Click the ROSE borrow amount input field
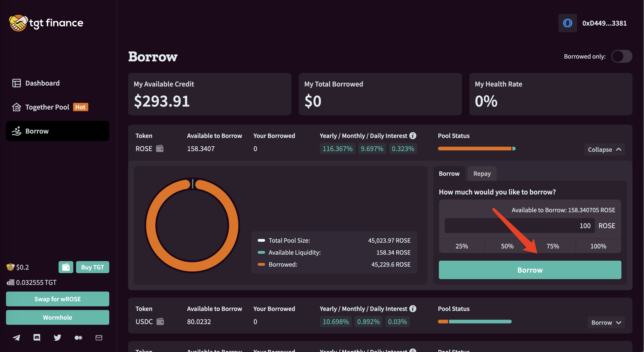This screenshot has height=352, width=644. pyautogui.click(x=519, y=226)
